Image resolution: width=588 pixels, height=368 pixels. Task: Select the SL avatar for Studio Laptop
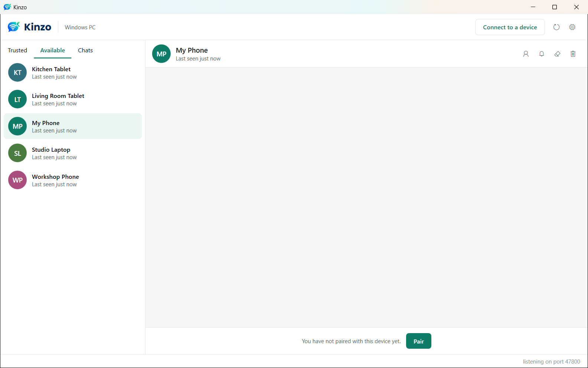pos(17,153)
